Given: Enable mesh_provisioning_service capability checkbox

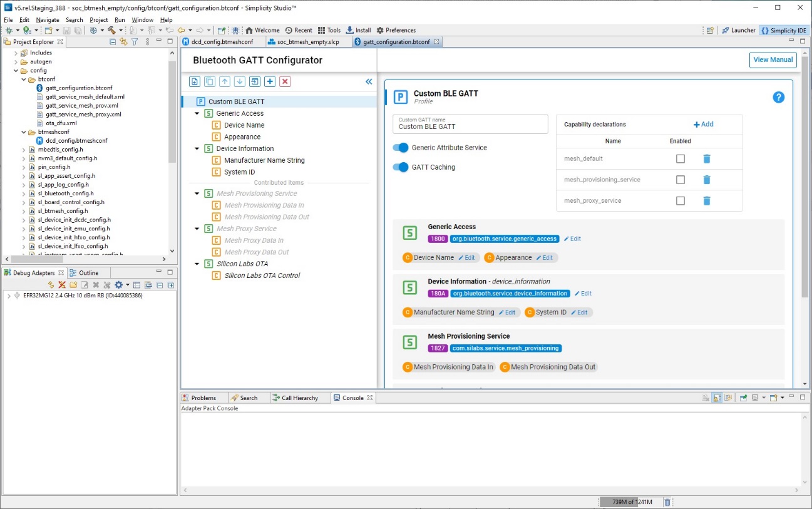Looking at the screenshot, I should point(681,180).
